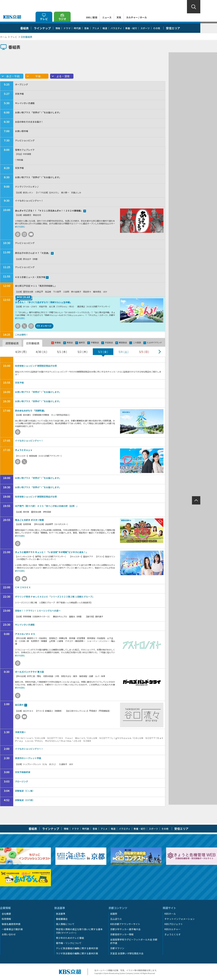This screenshot has height=980, width=217.
Task: Open 祇園祭 footer link
Action: [114, 914]
